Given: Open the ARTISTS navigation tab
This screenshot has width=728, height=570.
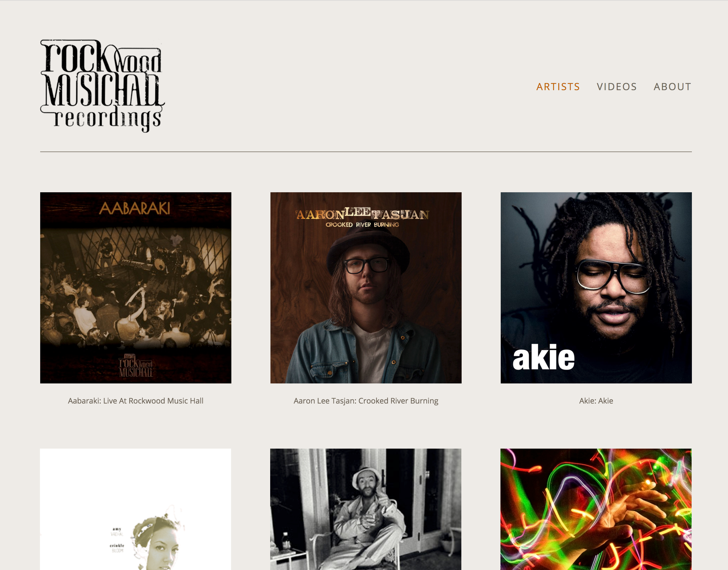Looking at the screenshot, I should click(558, 87).
